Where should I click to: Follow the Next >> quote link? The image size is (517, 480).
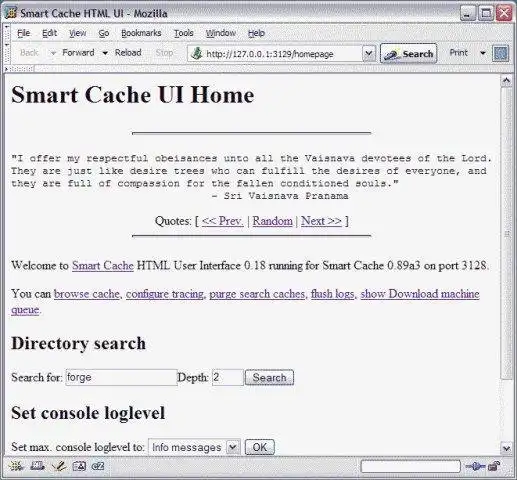pyautogui.click(x=321, y=221)
